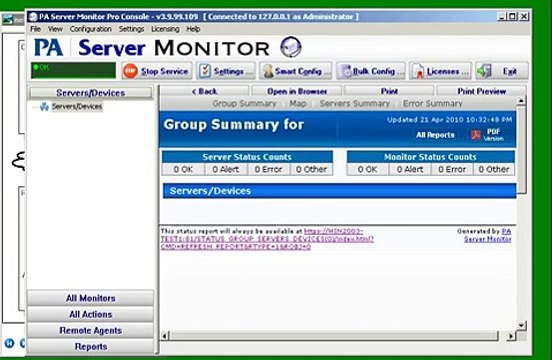552x360 pixels.
Task: Click the Server Status Counts header
Action: (x=247, y=157)
